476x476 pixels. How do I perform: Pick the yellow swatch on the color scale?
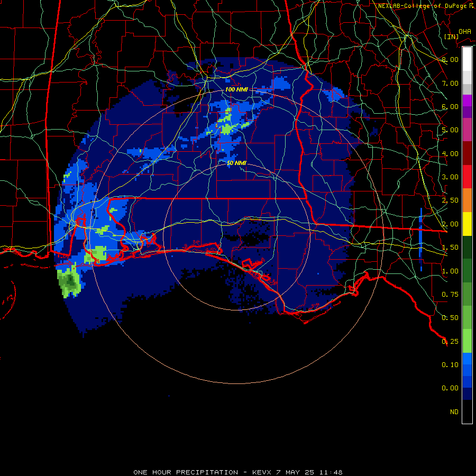467,224
